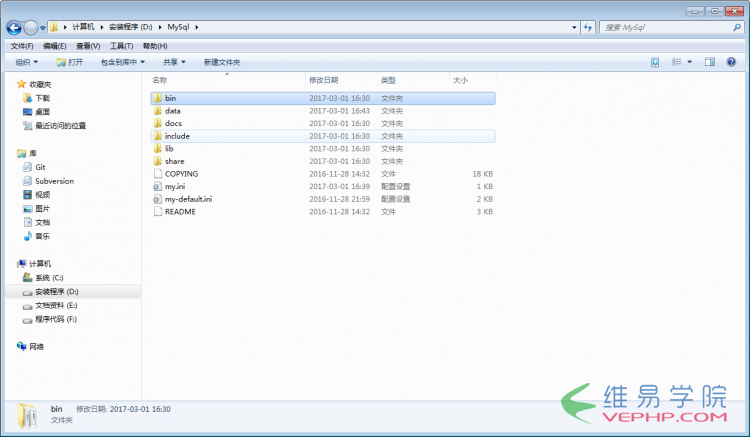This screenshot has height=437, width=750.
Task: Click 计算机 in address breadcrumb
Action: point(83,27)
